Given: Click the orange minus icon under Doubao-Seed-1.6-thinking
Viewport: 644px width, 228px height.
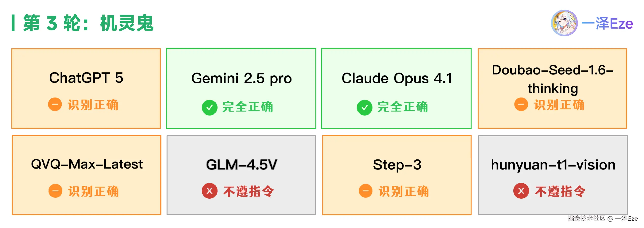Looking at the screenshot, I should coord(521,104).
